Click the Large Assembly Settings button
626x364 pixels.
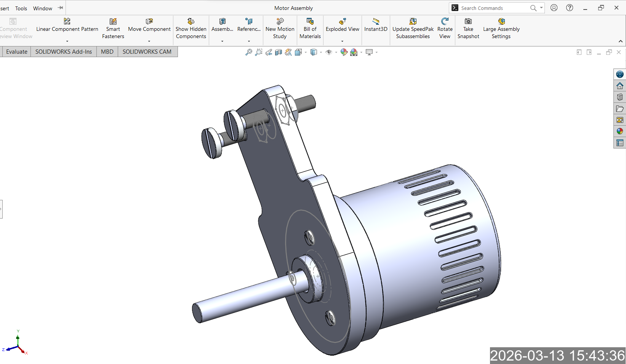[501, 29]
